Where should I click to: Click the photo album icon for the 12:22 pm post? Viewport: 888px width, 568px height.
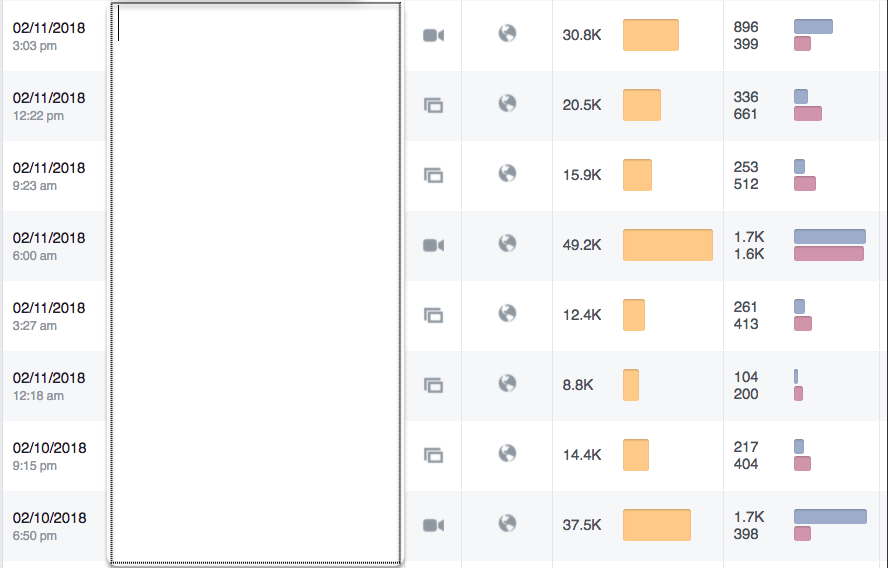[433, 105]
